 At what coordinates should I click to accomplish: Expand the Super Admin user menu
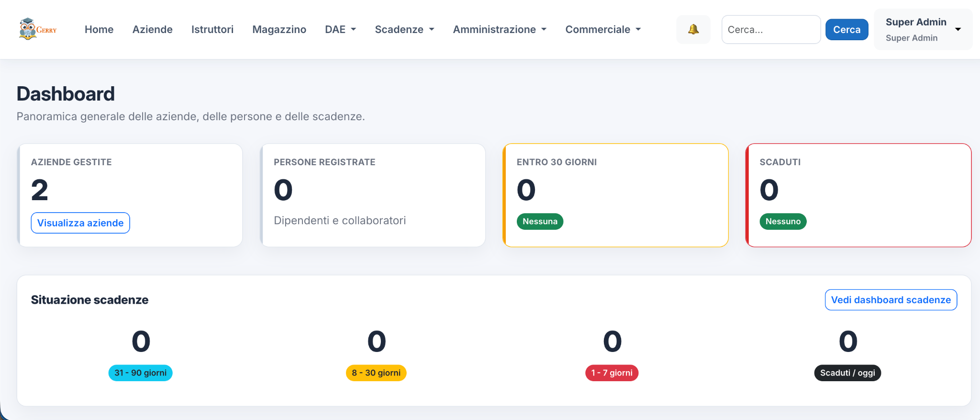(x=923, y=29)
